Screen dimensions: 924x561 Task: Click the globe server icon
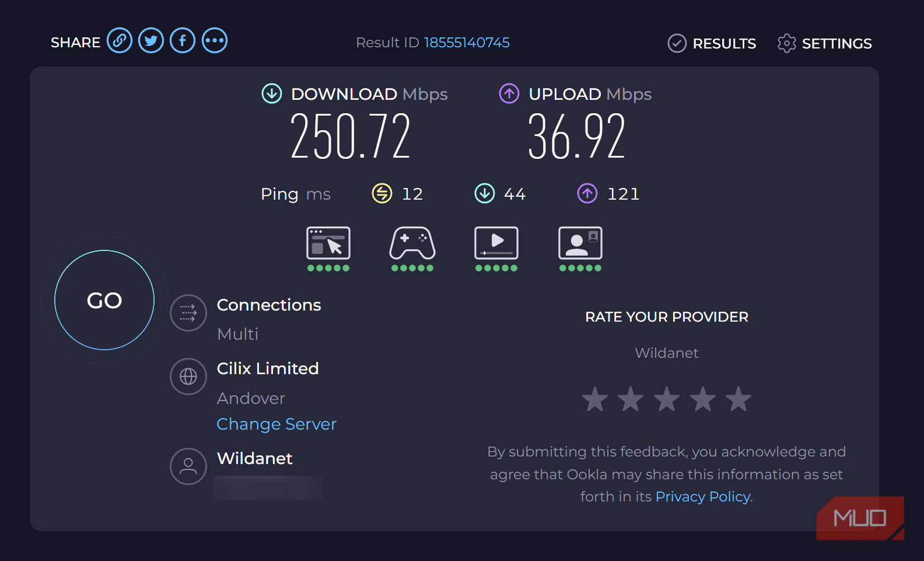click(188, 377)
